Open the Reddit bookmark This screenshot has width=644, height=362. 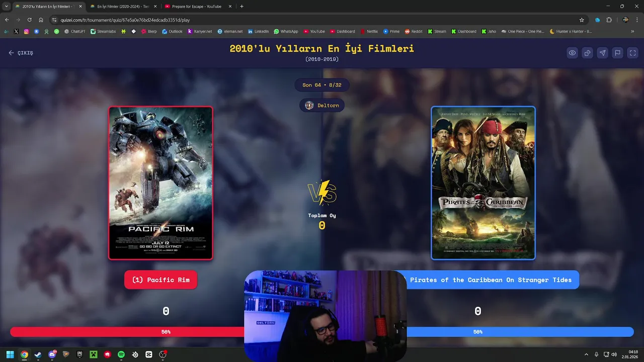click(x=414, y=31)
